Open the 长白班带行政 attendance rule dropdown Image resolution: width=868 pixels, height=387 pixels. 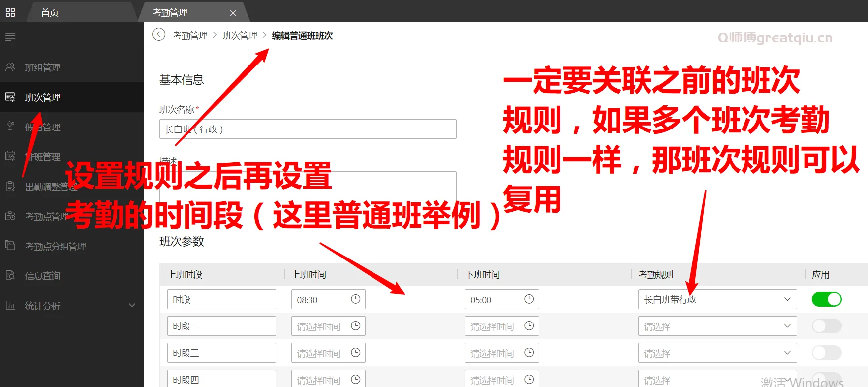pyautogui.click(x=717, y=299)
